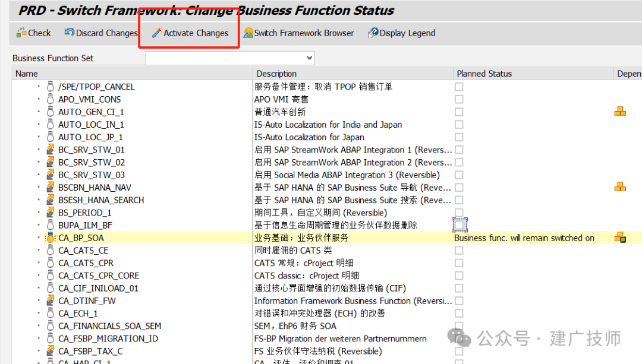Image resolution: width=642 pixels, height=364 pixels.
Task: Click bulb icon of CA_CATS_CPR_CORE
Action: pyautogui.click(x=50, y=276)
